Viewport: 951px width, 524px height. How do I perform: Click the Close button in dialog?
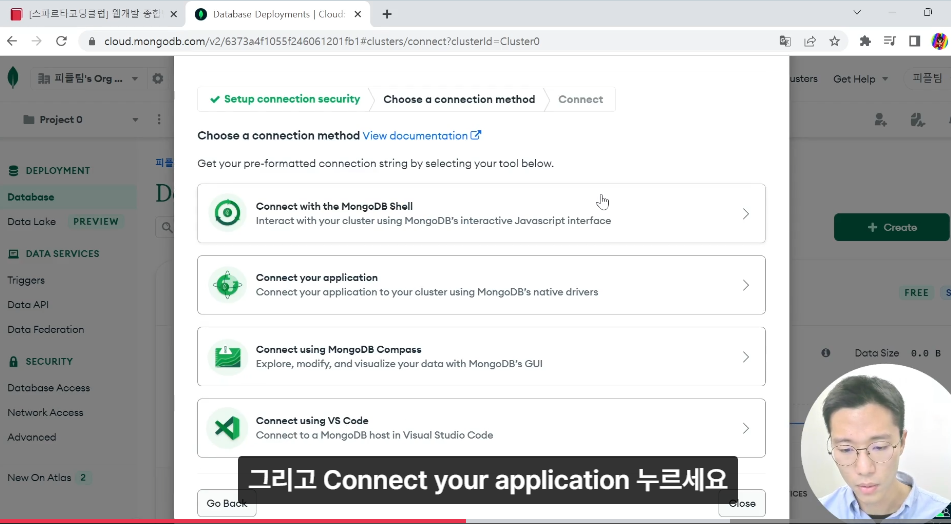(742, 503)
